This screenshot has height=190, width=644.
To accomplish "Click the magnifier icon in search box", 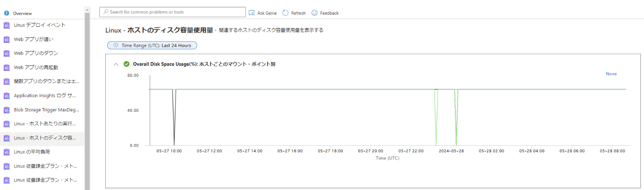I will click(x=105, y=12).
